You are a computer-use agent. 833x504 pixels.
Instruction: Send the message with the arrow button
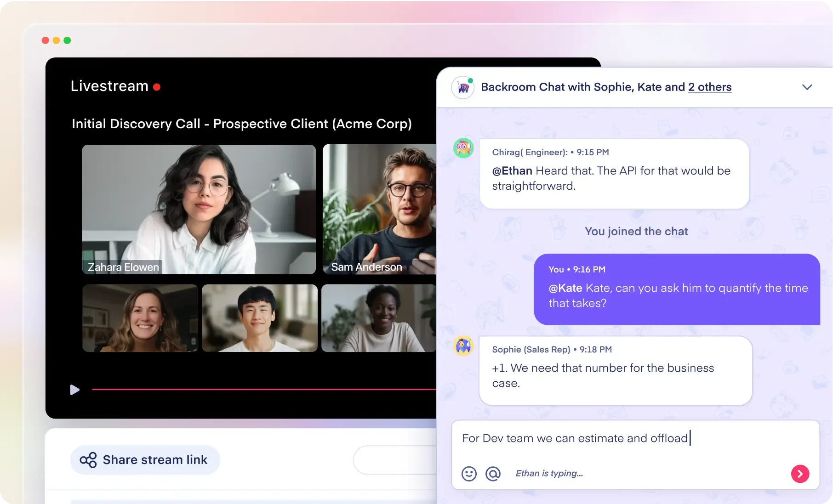(800, 474)
